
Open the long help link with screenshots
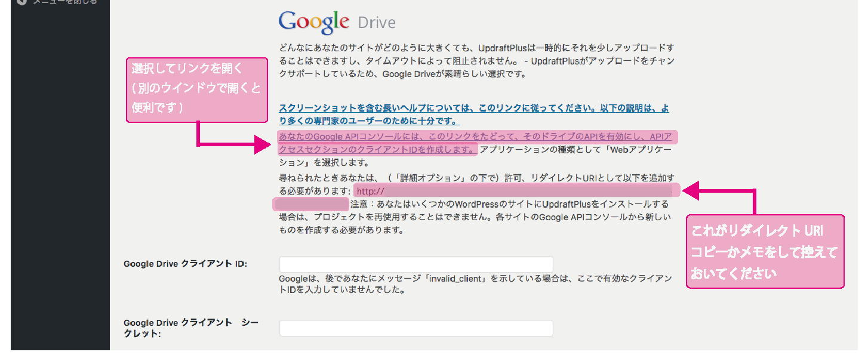pyautogui.click(x=474, y=115)
